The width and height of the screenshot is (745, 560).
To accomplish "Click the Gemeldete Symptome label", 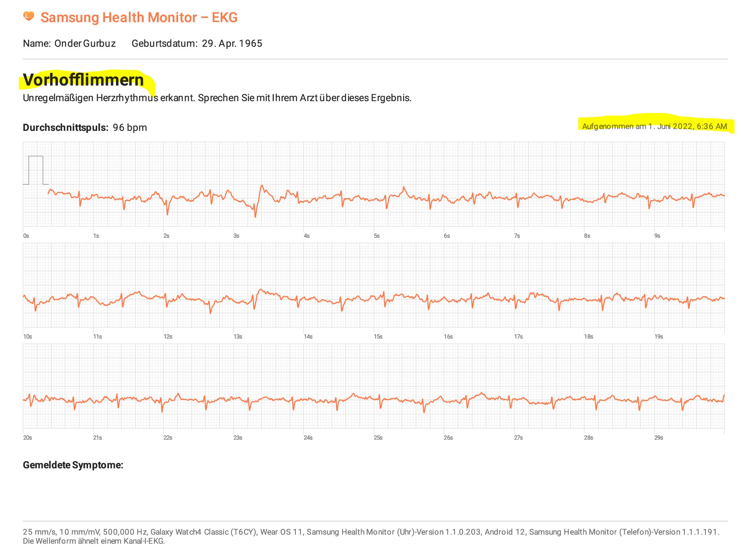I will pos(73,465).
